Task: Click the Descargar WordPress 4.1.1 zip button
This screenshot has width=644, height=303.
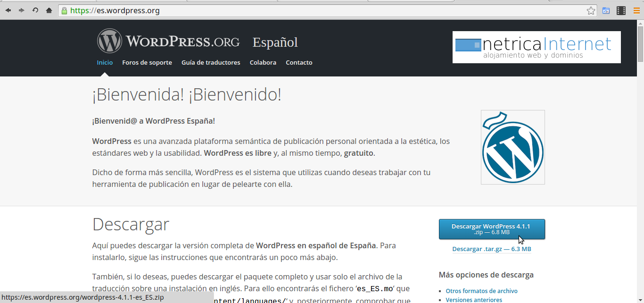Action: [x=492, y=229]
